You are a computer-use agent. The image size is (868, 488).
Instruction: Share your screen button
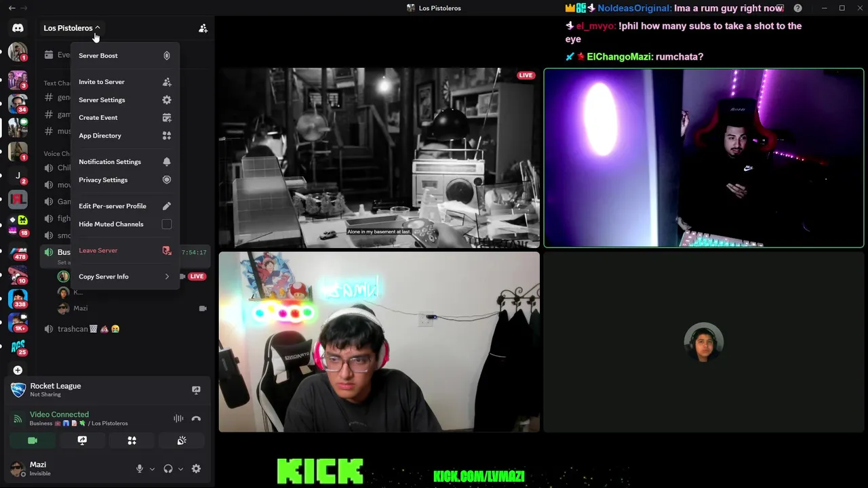82,441
